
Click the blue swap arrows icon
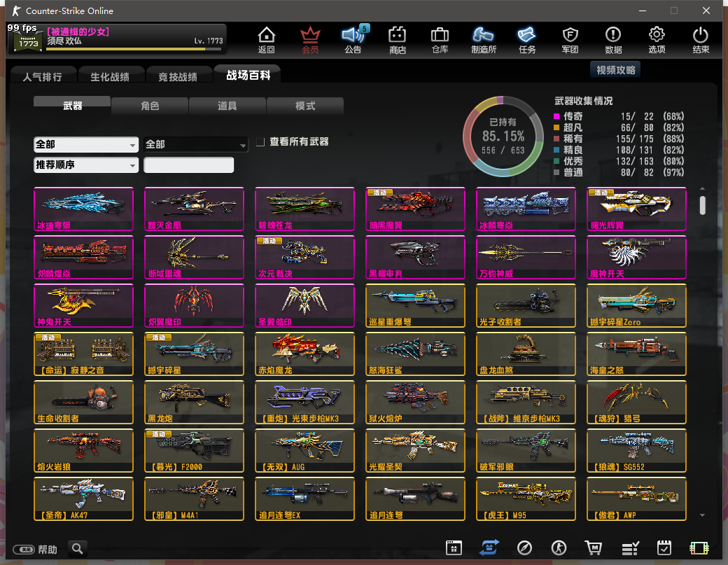click(x=489, y=547)
